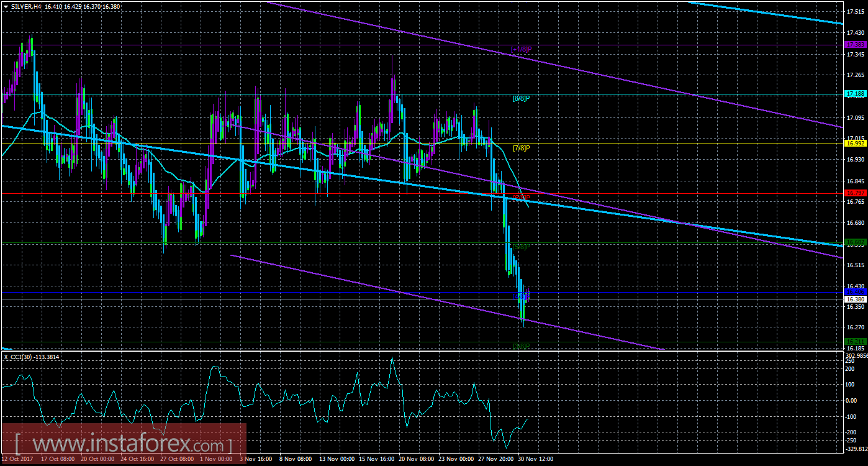The height and width of the screenshot is (466, 868).
Task: Click the [7/8]P Murrey level label
Action: tap(521, 148)
